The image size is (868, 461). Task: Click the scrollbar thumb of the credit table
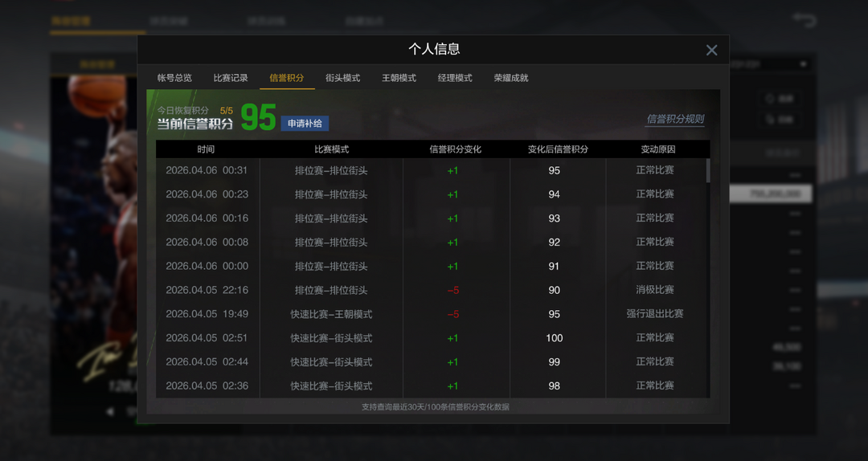(707, 170)
